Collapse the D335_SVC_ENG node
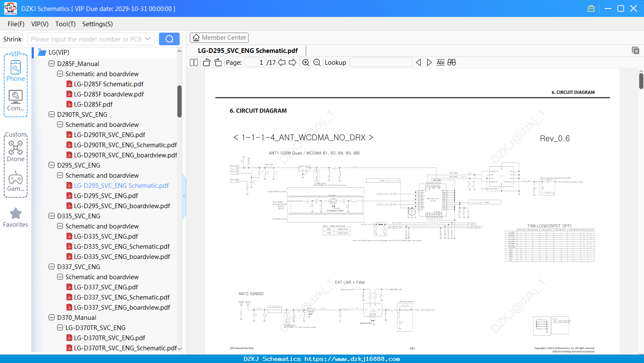This screenshot has height=363, width=644. coord(52,216)
